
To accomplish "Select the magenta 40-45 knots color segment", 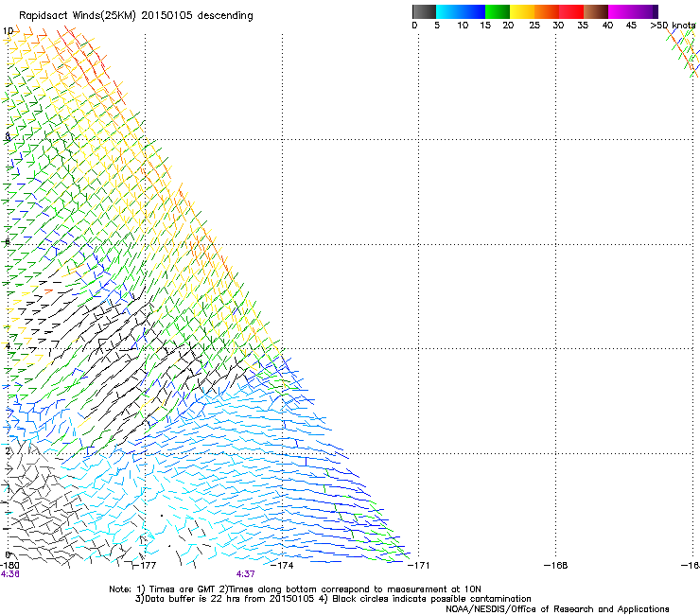I will (621, 11).
